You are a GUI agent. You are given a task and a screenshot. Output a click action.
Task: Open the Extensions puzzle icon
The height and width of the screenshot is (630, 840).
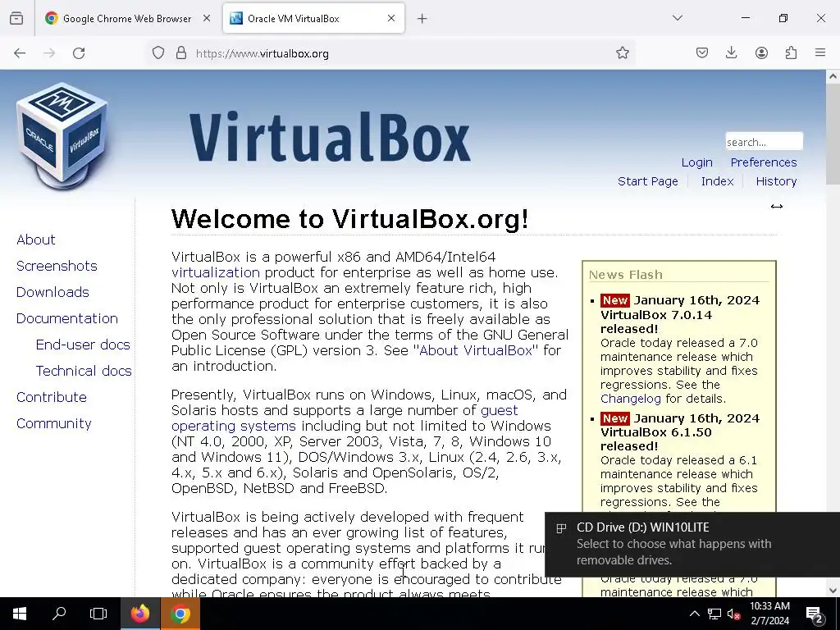coord(791,52)
